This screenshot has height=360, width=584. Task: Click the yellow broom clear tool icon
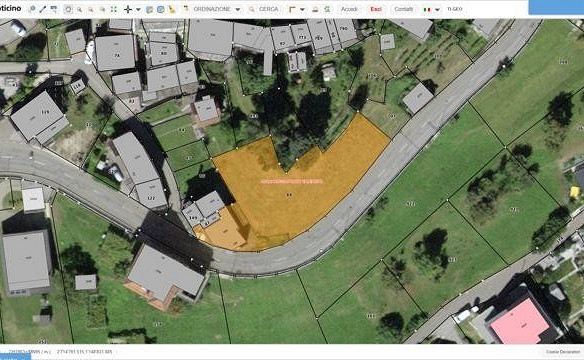172,9
